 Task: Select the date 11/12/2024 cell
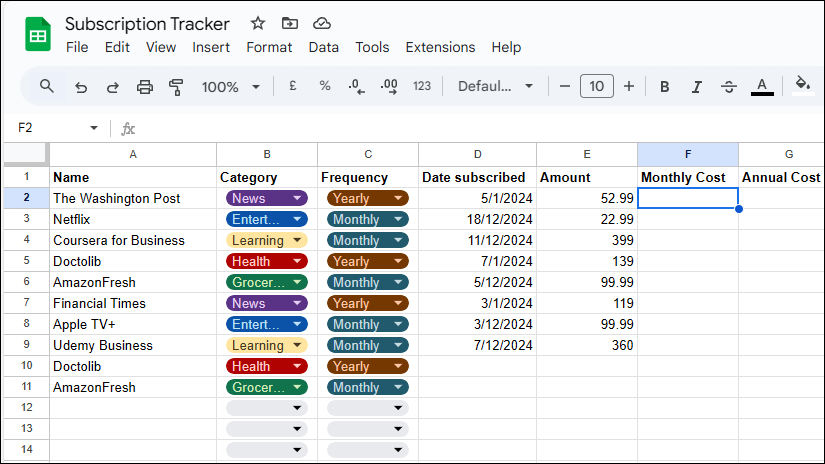[477, 240]
